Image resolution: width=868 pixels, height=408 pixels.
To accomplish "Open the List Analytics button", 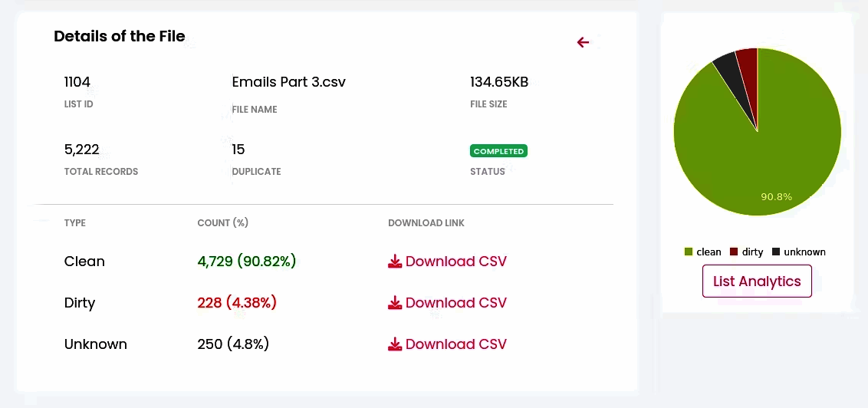I will tap(757, 281).
